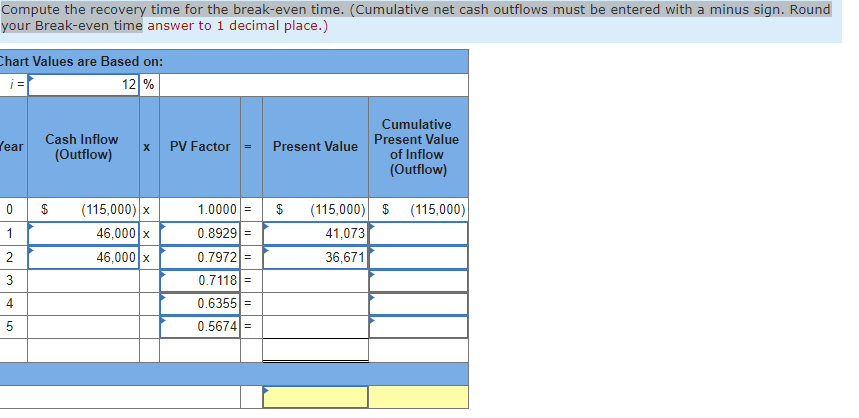The width and height of the screenshot is (859, 418).
Task: Click the percent sign next to 12
Action: 149,85
